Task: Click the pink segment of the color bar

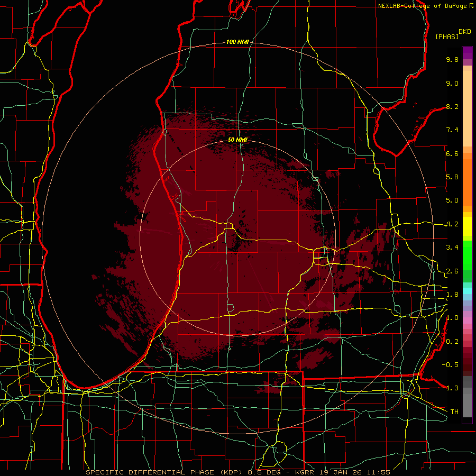Action: (467, 321)
